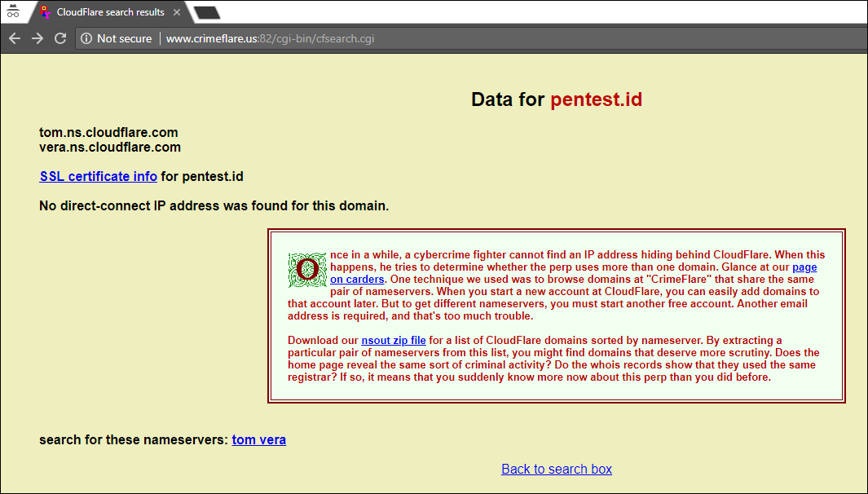
Task: Click tom.ns.cloudflare.com nameserver text
Action: (x=108, y=132)
